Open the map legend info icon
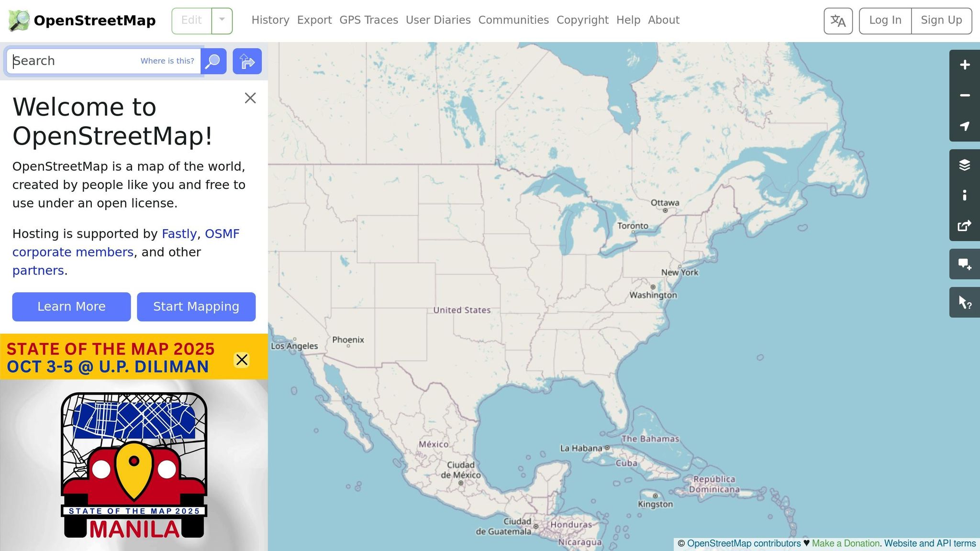Screen dimensions: 980x551 point(965,195)
